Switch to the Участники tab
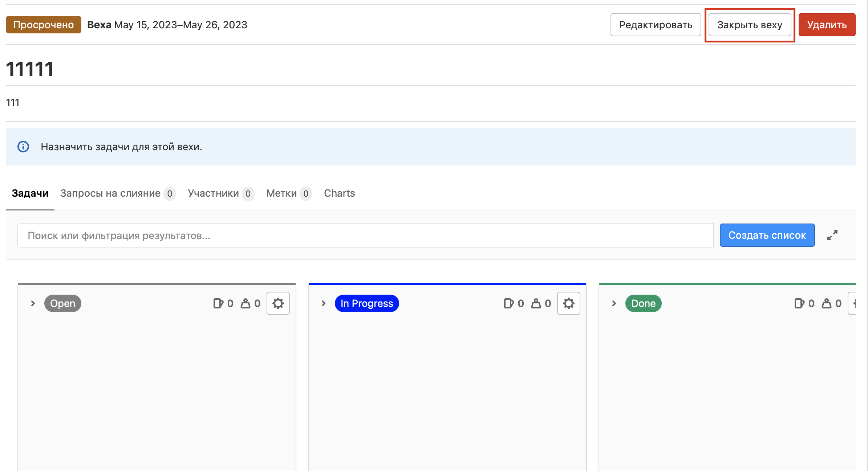This screenshot has height=471, width=868. coord(214,193)
